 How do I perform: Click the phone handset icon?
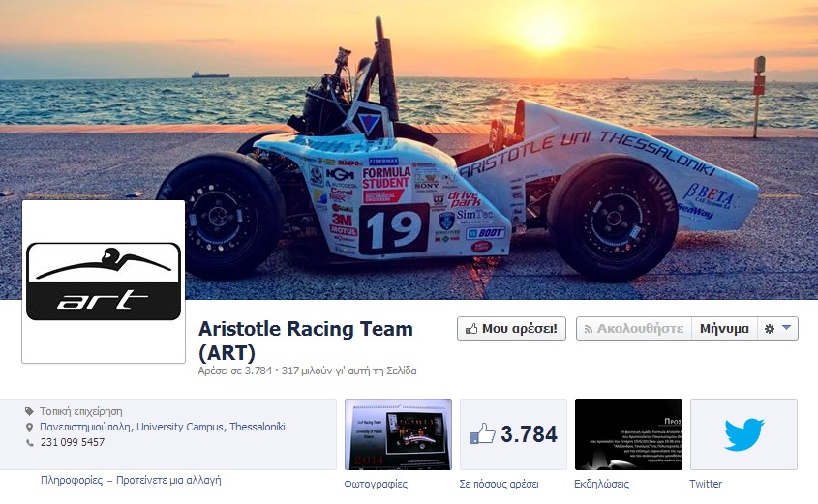point(29,442)
